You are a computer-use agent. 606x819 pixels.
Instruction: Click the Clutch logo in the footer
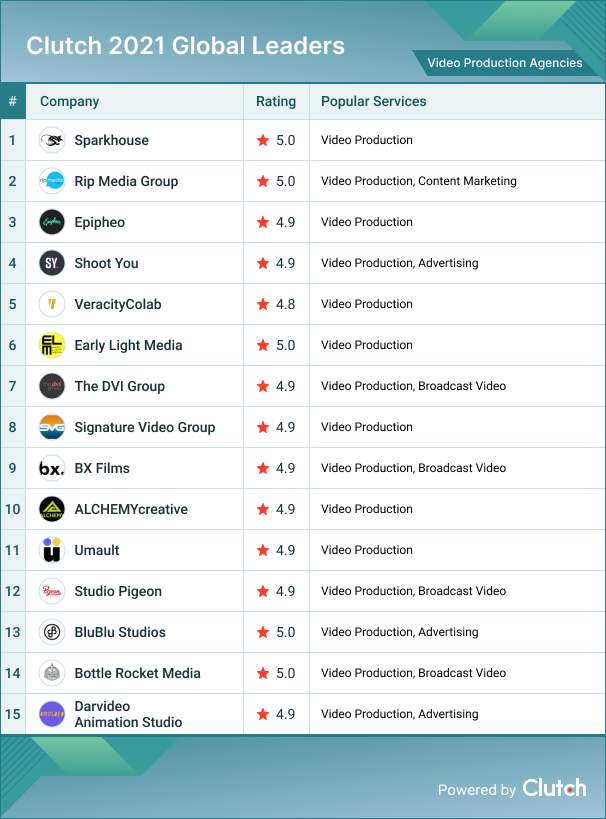click(554, 788)
